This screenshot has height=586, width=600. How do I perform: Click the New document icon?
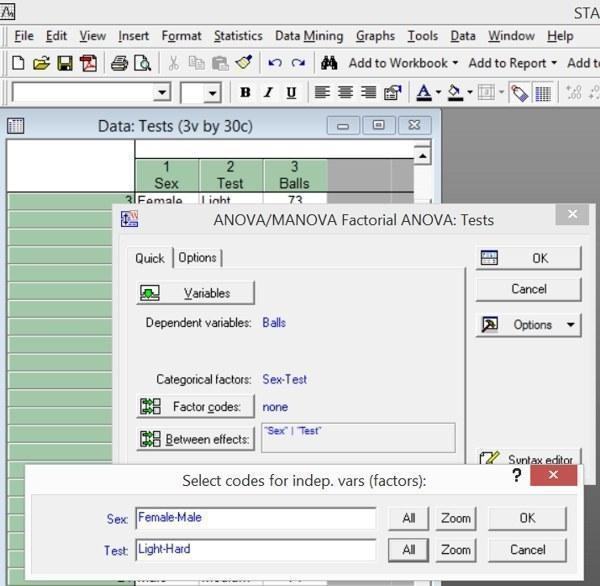click(18, 63)
